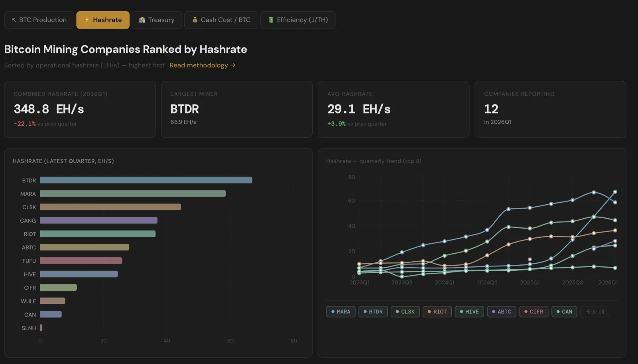The width and height of the screenshot is (638, 364).
Task: Click the -22.1% quarter change text
Action: (x=25, y=124)
